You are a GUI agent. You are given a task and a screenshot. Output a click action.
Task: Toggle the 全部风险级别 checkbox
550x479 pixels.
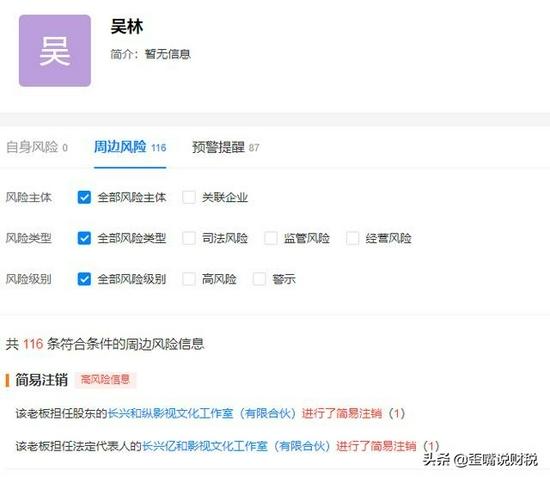click(x=84, y=279)
